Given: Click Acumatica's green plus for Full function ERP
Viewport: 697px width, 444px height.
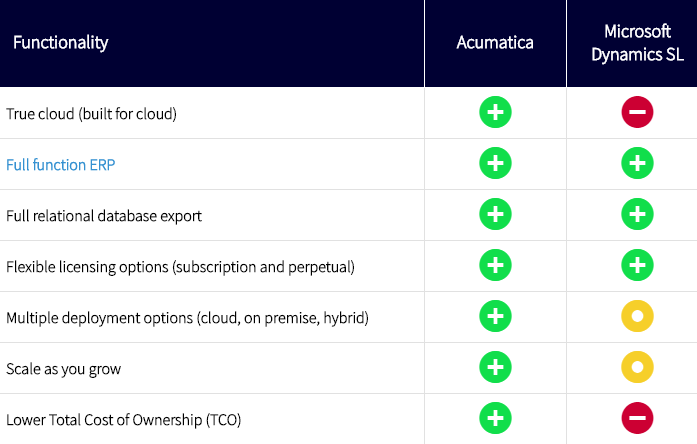Looking at the screenshot, I should pyautogui.click(x=495, y=163).
